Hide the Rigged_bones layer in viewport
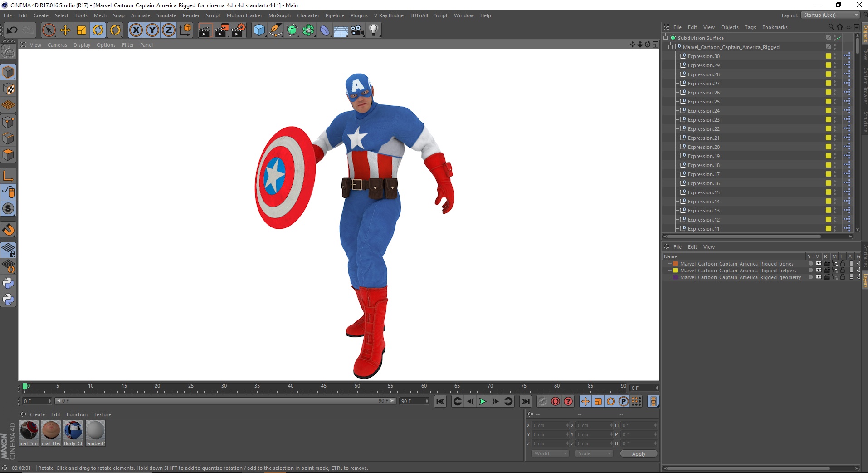The width and height of the screenshot is (868, 473). (819, 264)
